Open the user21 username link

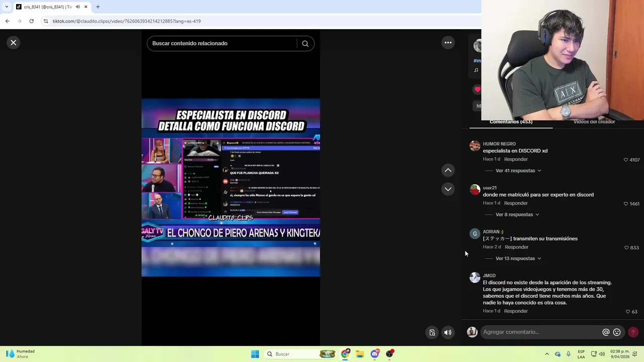[x=490, y=188]
